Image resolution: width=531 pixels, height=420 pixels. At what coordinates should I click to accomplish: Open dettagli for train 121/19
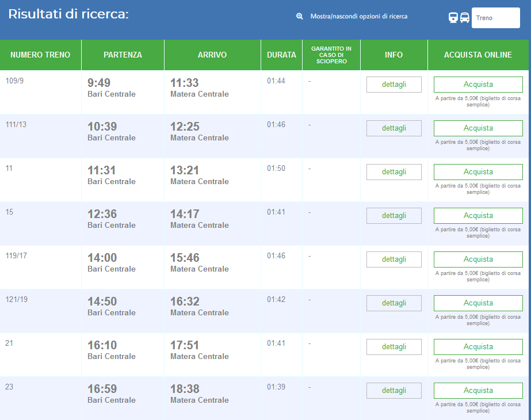394,303
